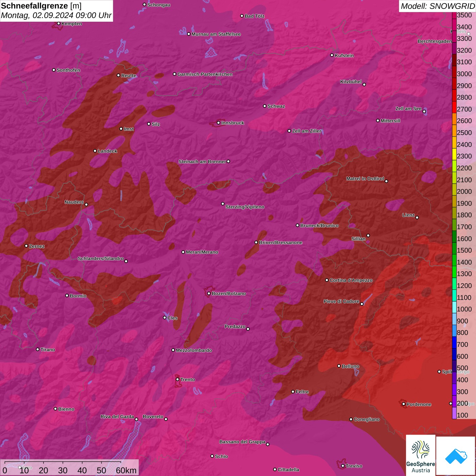This screenshot has height=476, width=476.
Task: Click the 60km scale bar label
Action: (x=126, y=470)
